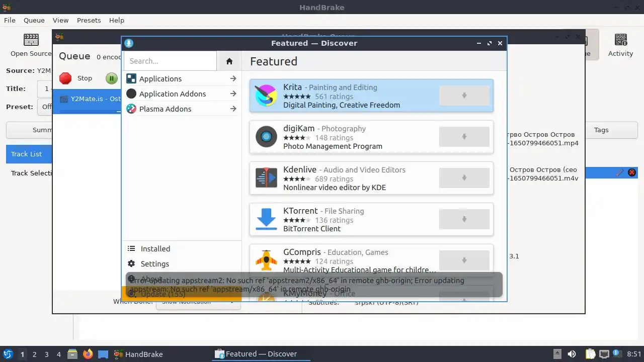The width and height of the screenshot is (644, 362).
Task: Expand the Application Addons arrow
Action: click(x=233, y=94)
